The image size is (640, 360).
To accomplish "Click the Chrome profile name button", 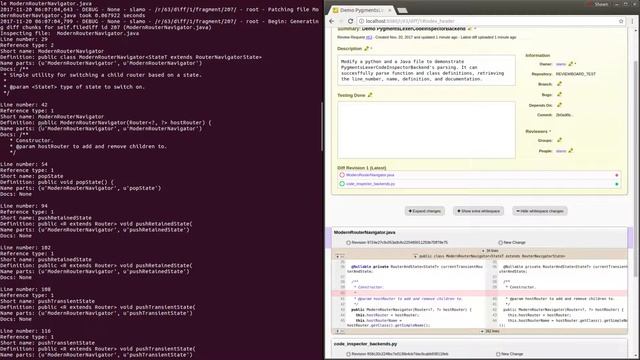I will tap(601, 4).
